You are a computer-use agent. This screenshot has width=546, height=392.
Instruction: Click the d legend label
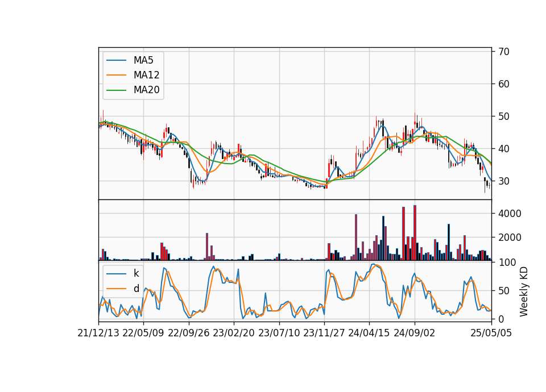136,289
